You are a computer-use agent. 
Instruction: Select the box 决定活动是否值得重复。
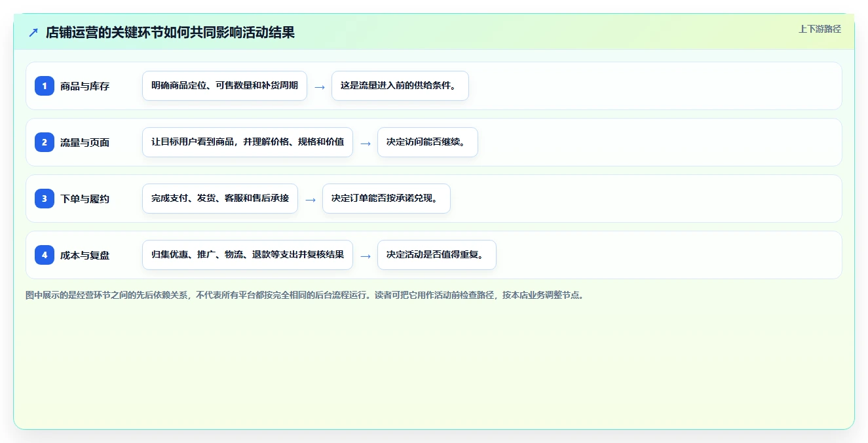click(437, 255)
